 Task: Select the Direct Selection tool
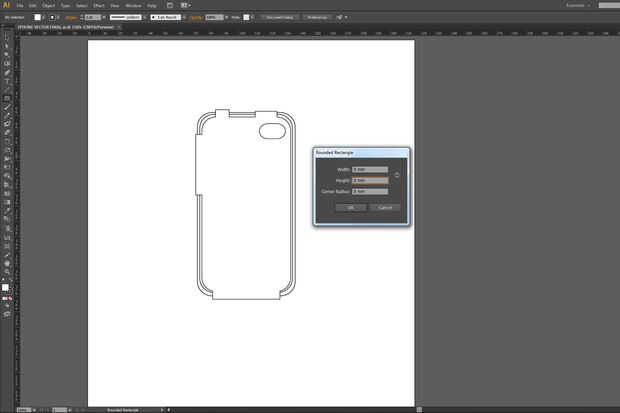click(x=7, y=47)
